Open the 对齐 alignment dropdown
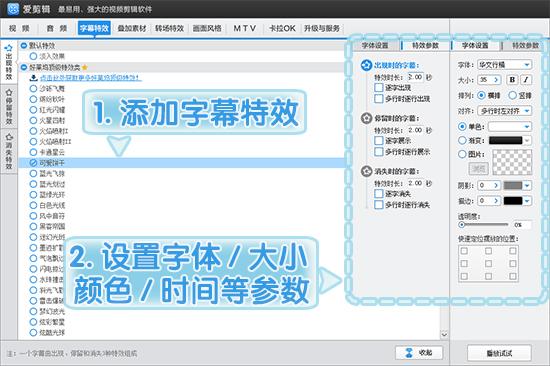 504,111
